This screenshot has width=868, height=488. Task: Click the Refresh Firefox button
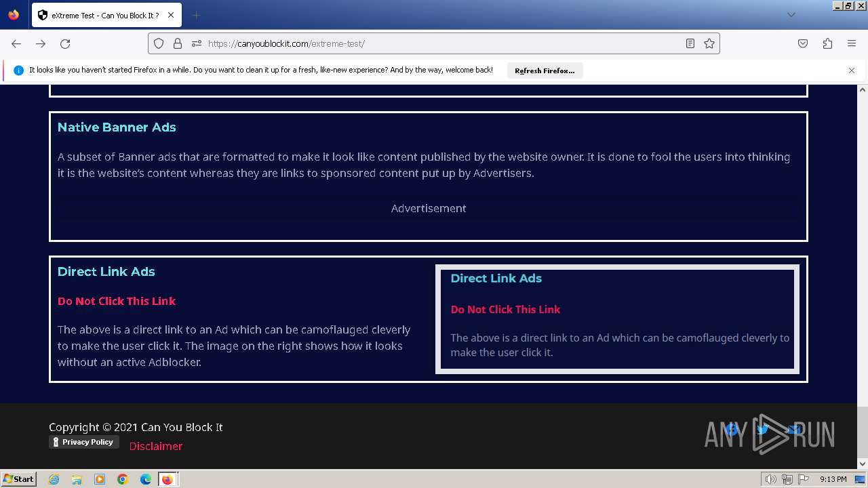[545, 70]
